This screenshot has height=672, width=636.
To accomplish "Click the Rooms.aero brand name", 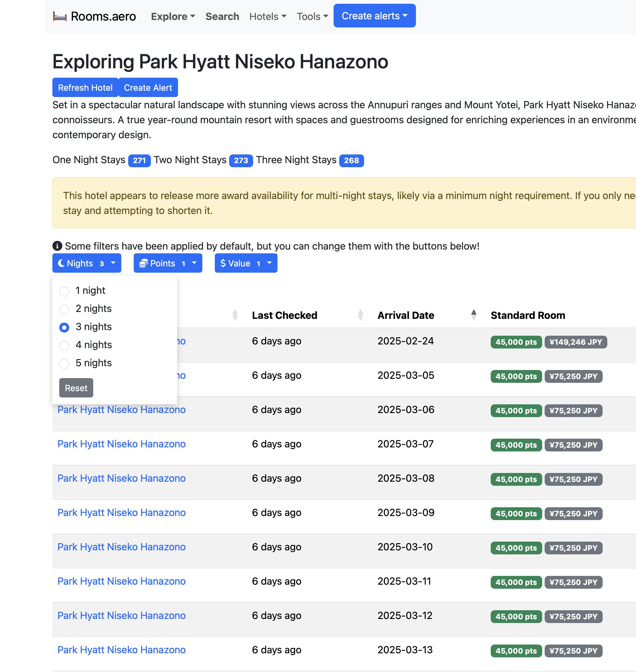I will pos(103,16).
